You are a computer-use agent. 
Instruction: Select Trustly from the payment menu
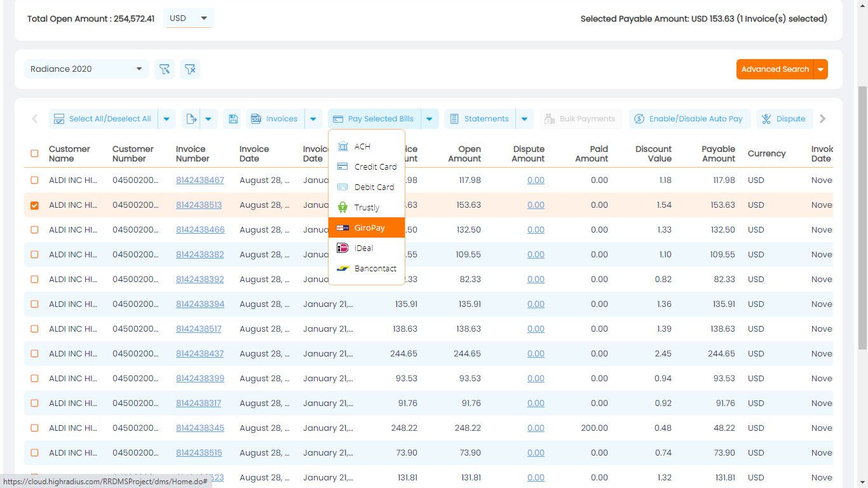[367, 207]
